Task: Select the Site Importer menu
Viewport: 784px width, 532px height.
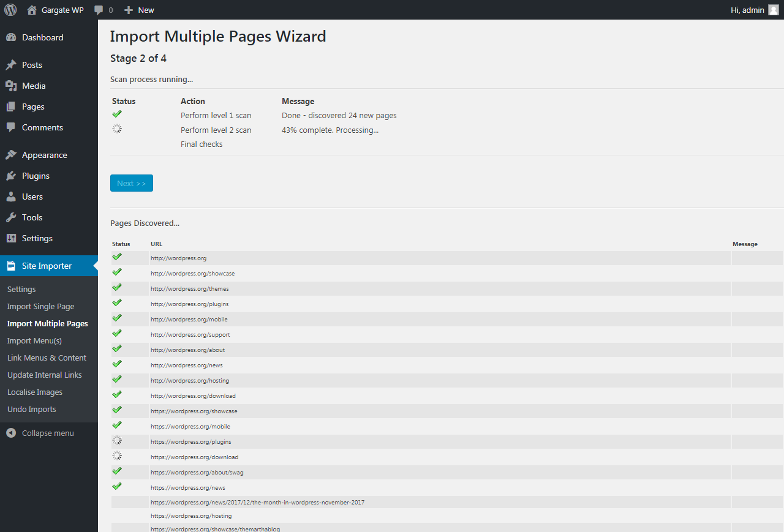Action: (49, 266)
